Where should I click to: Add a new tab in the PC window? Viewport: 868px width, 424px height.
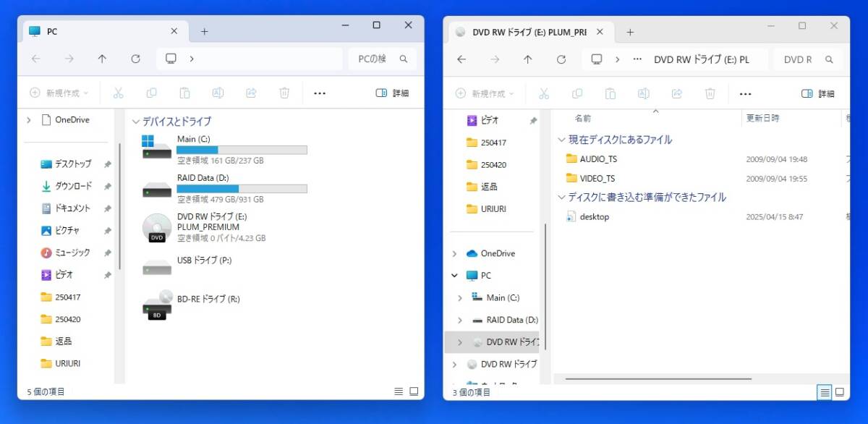204,31
